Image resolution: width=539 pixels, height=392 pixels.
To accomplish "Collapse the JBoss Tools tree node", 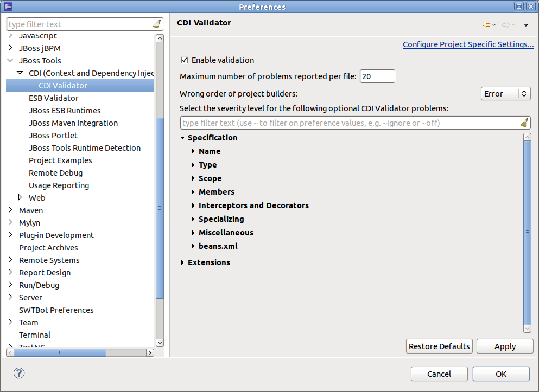I will 10,60.
